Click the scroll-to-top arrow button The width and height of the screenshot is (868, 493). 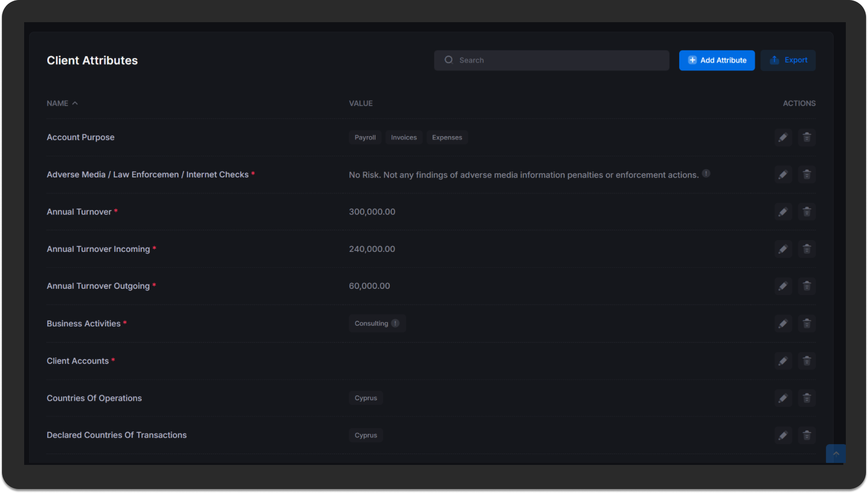[x=835, y=454]
